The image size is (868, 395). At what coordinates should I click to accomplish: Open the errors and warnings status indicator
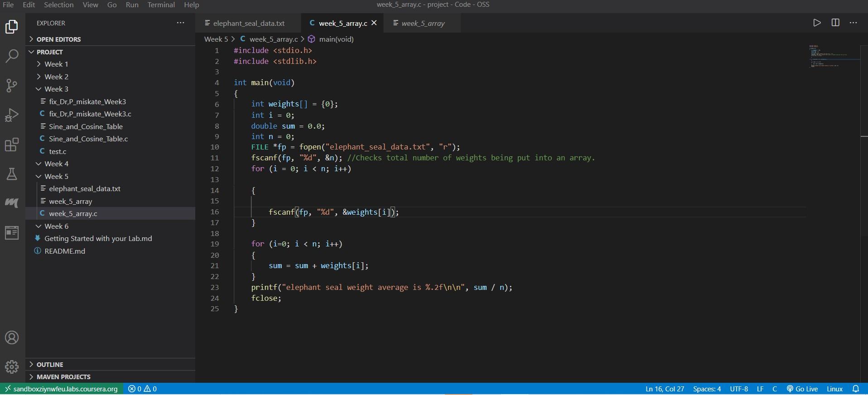coord(142,389)
